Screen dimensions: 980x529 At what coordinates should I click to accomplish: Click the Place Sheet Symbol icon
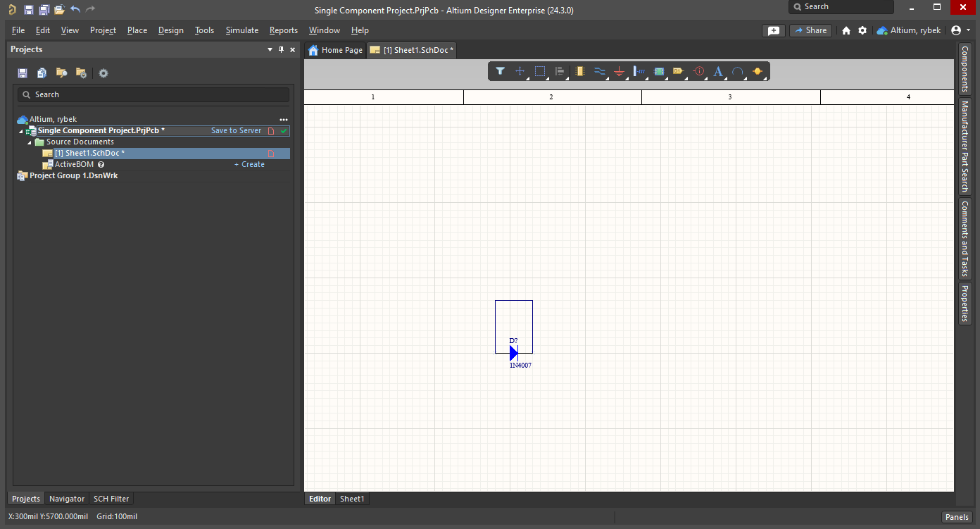pyautogui.click(x=659, y=71)
